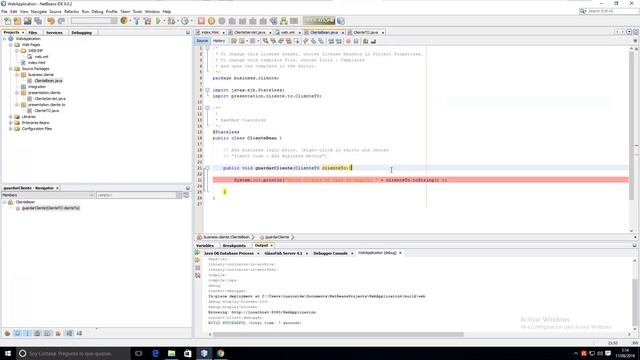Click the Continue debugger icon
The height and width of the screenshot is (360, 640).
coord(222,21)
